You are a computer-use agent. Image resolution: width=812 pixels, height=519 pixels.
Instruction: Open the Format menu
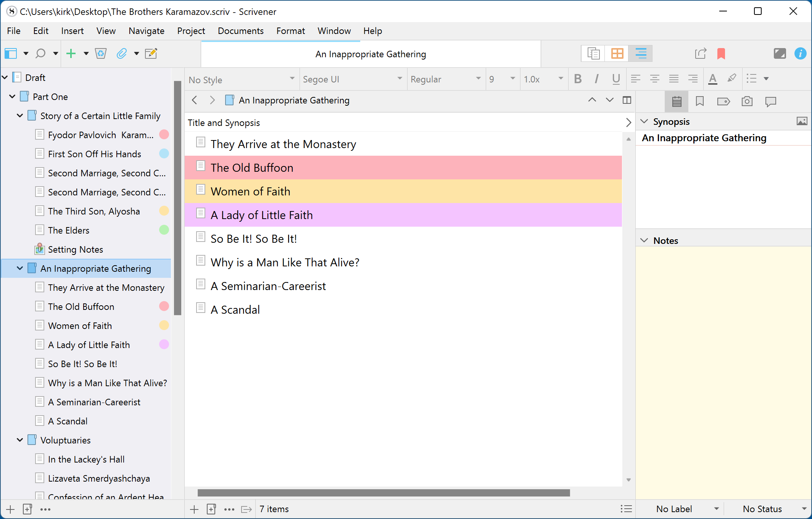(290, 31)
